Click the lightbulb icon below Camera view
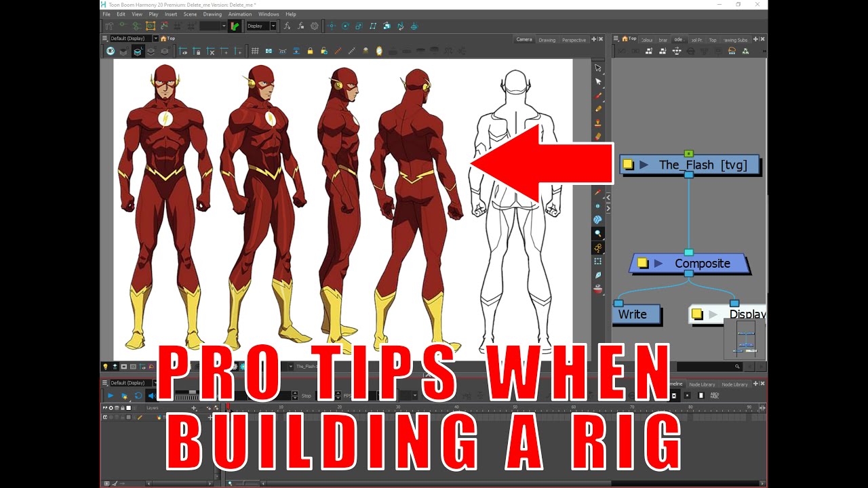 point(105,367)
